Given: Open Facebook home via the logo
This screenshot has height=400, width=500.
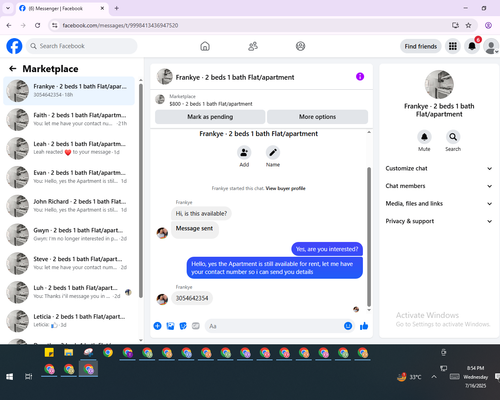Looking at the screenshot, I should click(x=14, y=46).
